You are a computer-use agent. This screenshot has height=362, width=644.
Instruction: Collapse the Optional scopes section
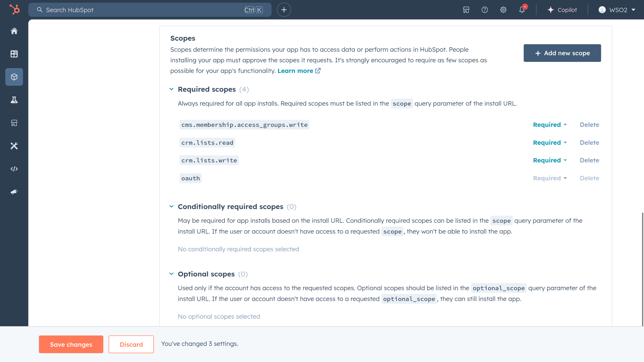pos(172,274)
